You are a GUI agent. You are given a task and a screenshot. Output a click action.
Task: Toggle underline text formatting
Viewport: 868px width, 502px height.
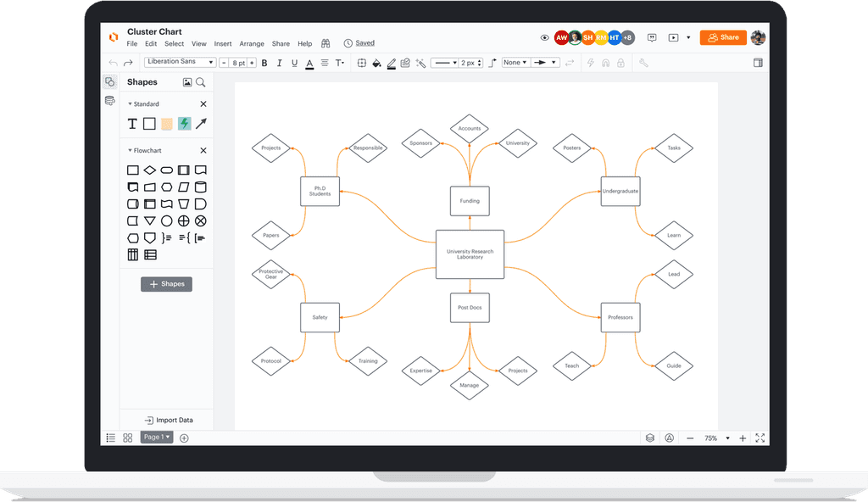pyautogui.click(x=295, y=63)
